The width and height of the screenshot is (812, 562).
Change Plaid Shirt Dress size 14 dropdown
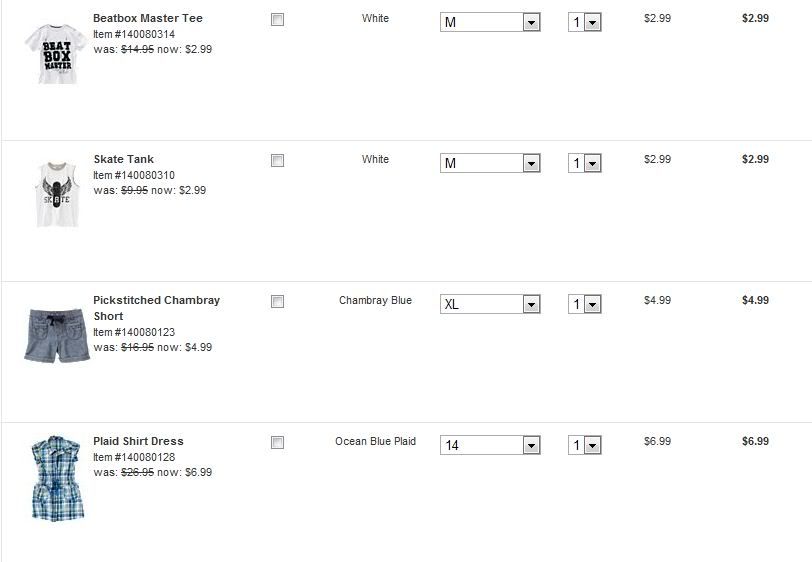pyautogui.click(x=490, y=445)
